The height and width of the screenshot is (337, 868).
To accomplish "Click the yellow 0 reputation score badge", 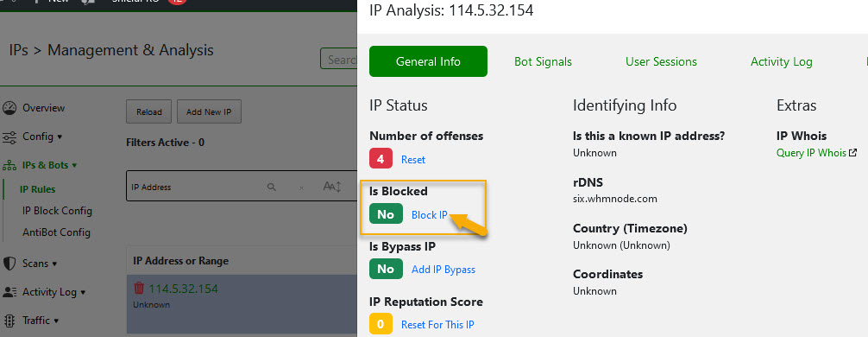I will point(381,324).
